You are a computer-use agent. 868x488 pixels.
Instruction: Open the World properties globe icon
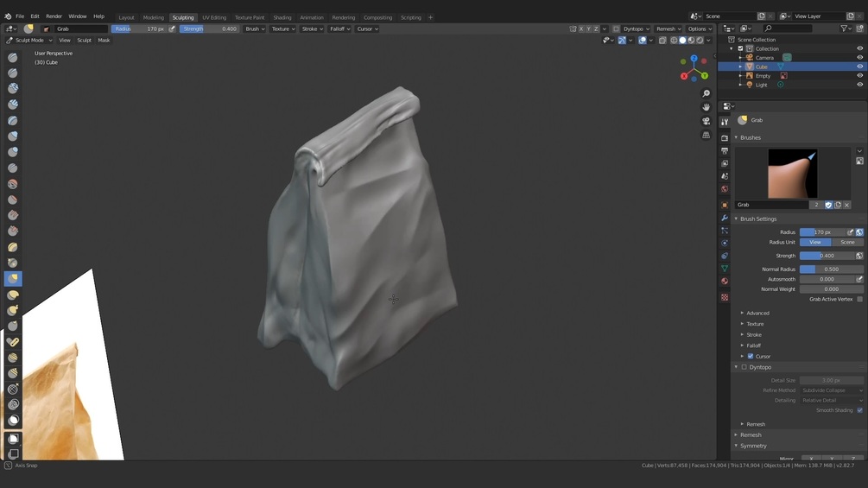pyautogui.click(x=725, y=189)
